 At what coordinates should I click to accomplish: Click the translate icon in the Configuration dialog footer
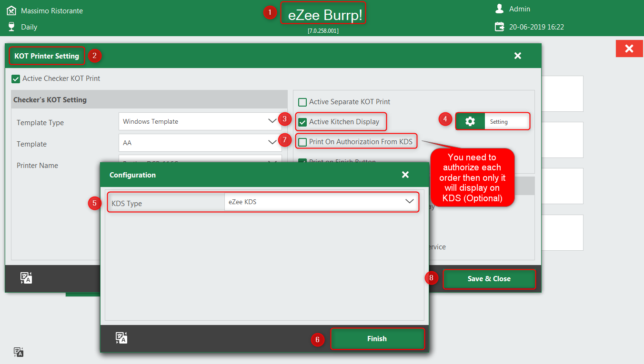(121, 338)
